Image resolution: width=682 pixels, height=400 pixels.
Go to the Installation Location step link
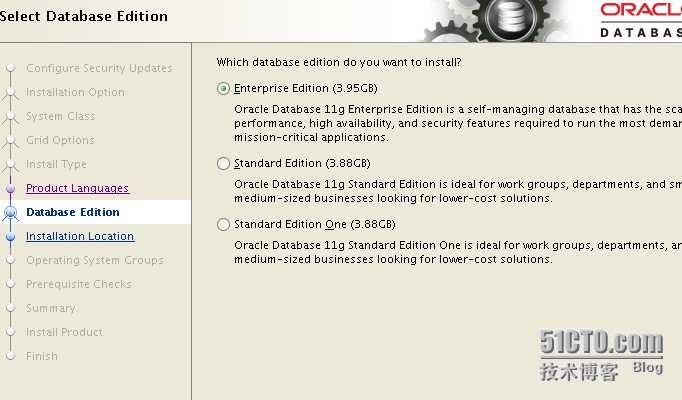(x=80, y=236)
